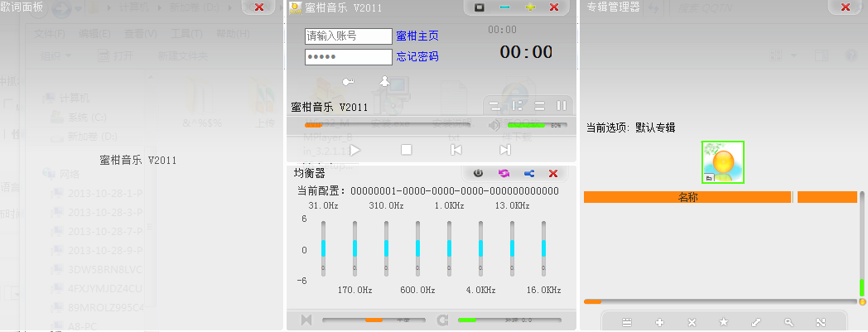Click the 170.0Hz equalizer band slider
The image size is (868, 332).
coord(354,248)
